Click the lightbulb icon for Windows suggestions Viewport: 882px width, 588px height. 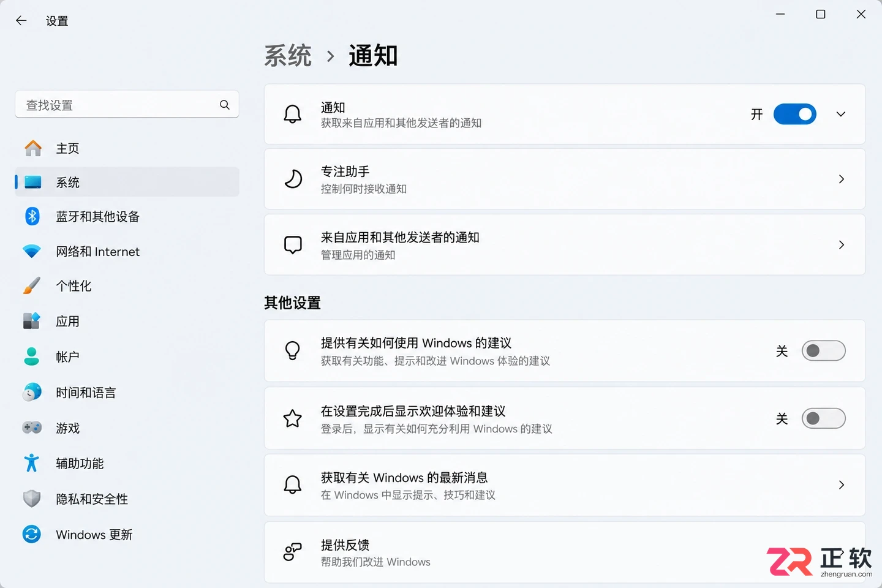point(293,350)
